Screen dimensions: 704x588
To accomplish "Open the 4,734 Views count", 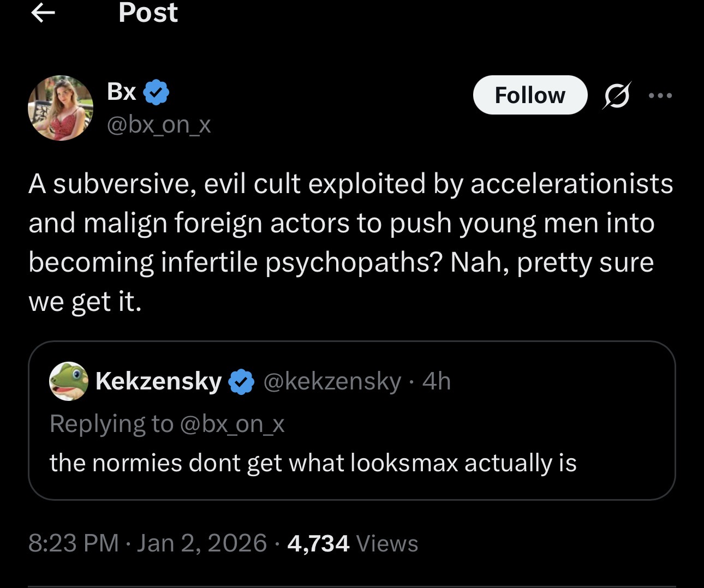I will (353, 543).
